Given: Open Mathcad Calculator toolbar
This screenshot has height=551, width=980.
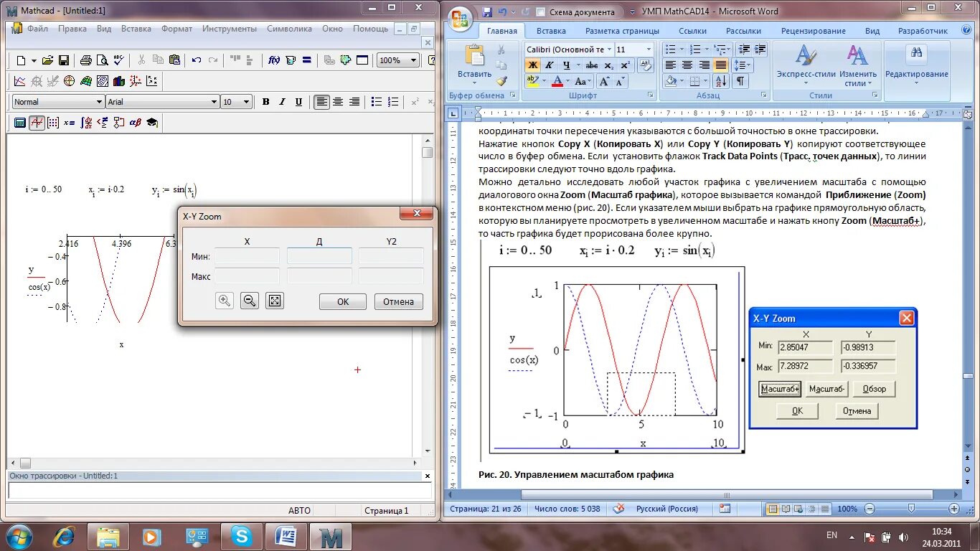Looking at the screenshot, I should click(x=20, y=123).
